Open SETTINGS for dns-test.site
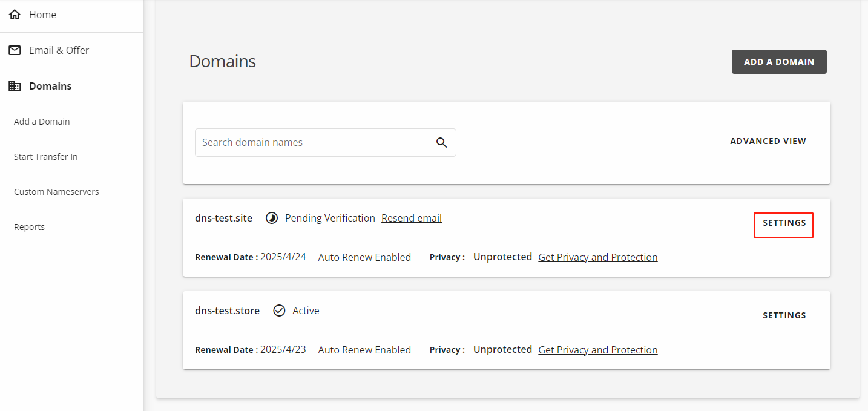 tap(784, 223)
